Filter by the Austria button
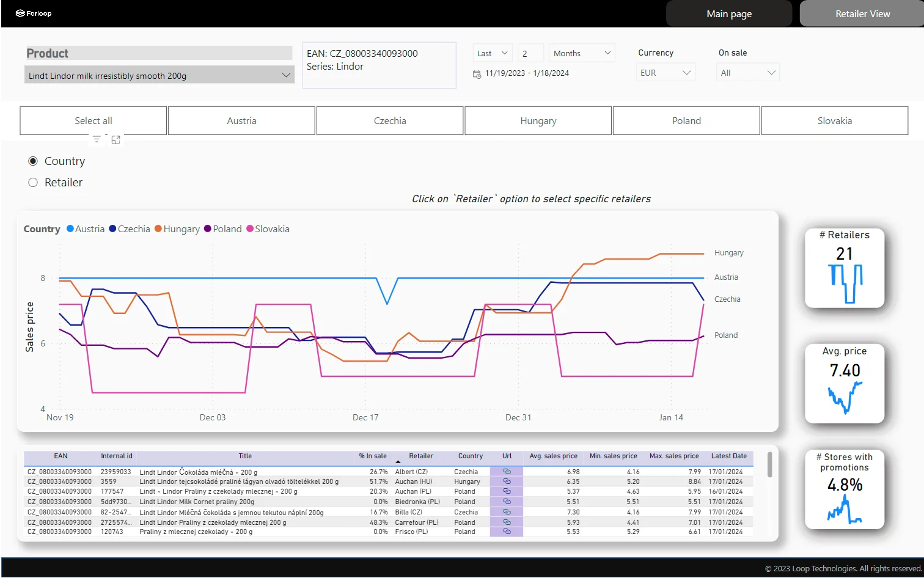 tap(241, 121)
